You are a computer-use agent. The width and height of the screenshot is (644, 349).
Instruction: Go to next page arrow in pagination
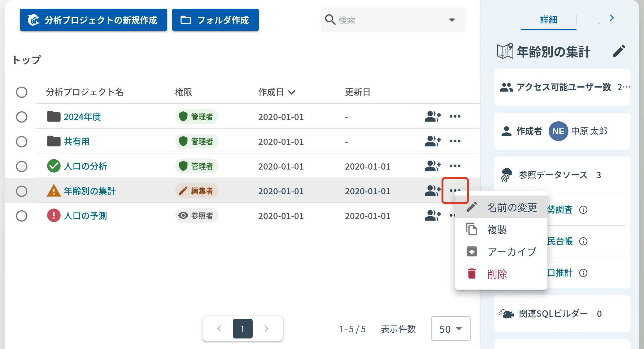coord(266,329)
